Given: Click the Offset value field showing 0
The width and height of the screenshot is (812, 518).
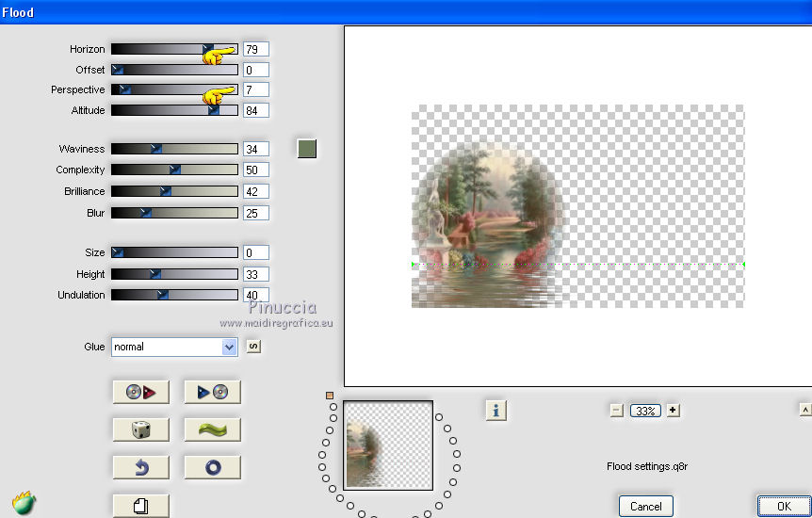Looking at the screenshot, I should pos(256,70).
